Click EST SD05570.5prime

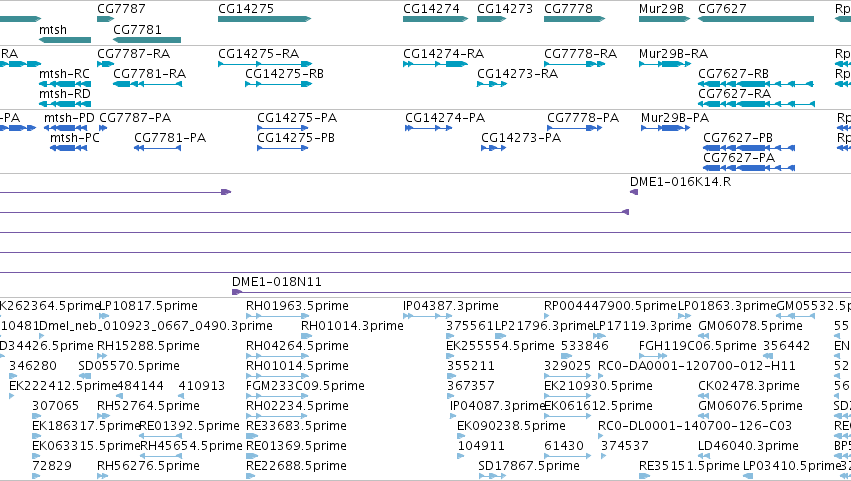129,366
